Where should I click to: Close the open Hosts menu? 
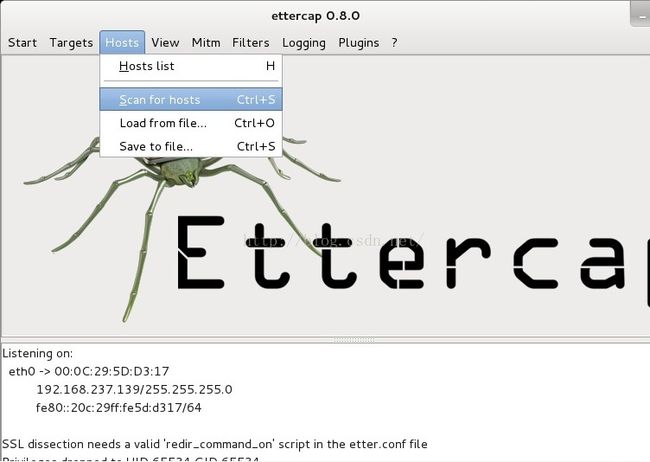click(122, 42)
